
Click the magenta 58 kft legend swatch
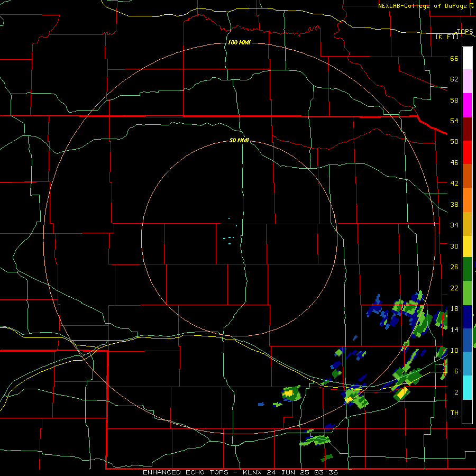pyautogui.click(x=467, y=105)
